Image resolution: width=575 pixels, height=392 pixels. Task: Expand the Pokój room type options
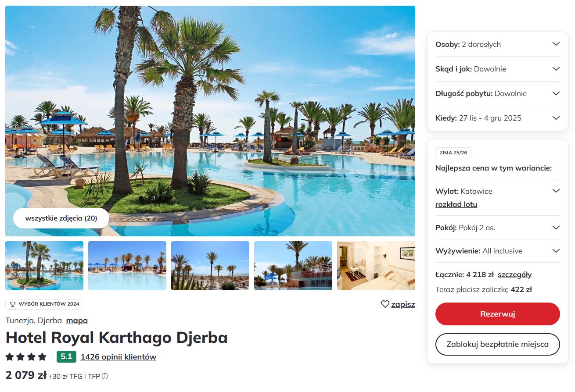[498, 228]
